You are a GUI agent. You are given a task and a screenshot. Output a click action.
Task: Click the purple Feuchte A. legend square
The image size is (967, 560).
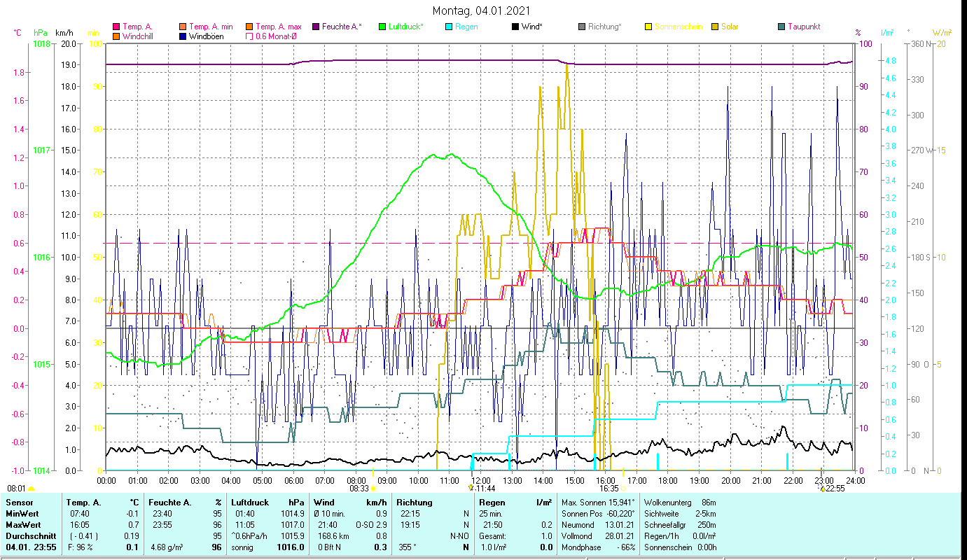(316, 27)
